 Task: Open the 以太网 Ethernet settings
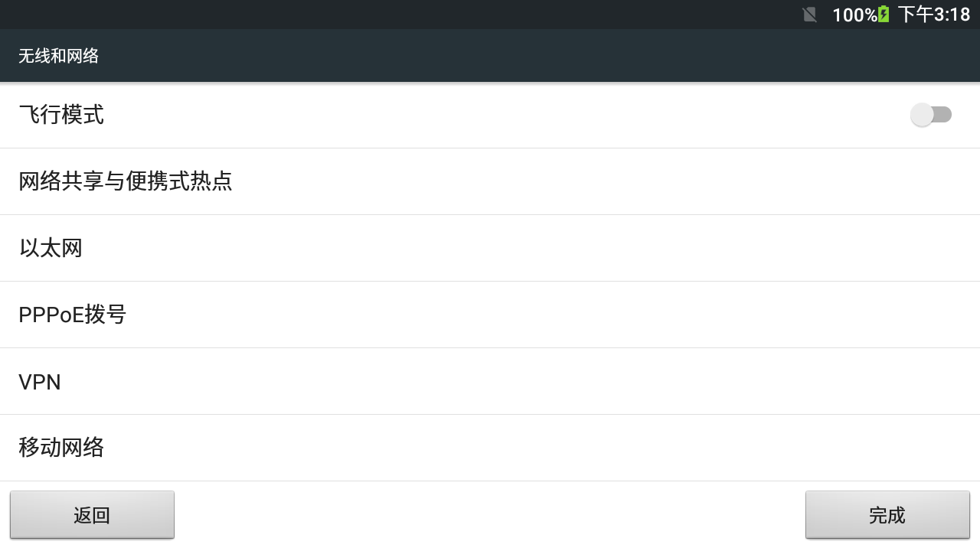tap(490, 248)
